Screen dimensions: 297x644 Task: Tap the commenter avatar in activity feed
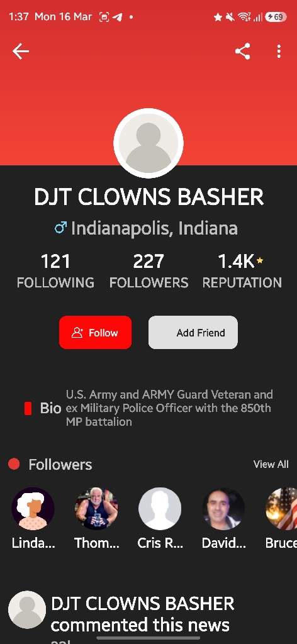point(27,609)
